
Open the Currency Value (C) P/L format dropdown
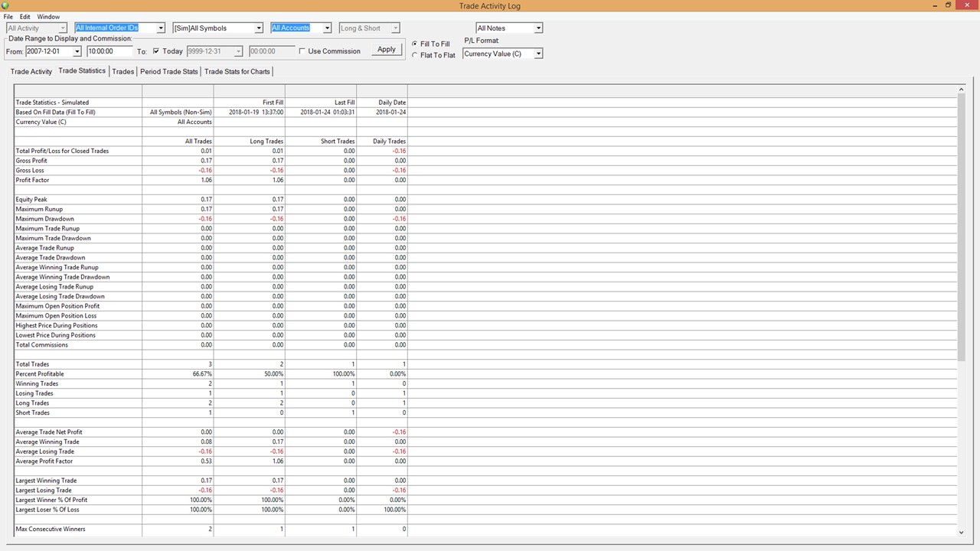pyautogui.click(x=538, y=54)
